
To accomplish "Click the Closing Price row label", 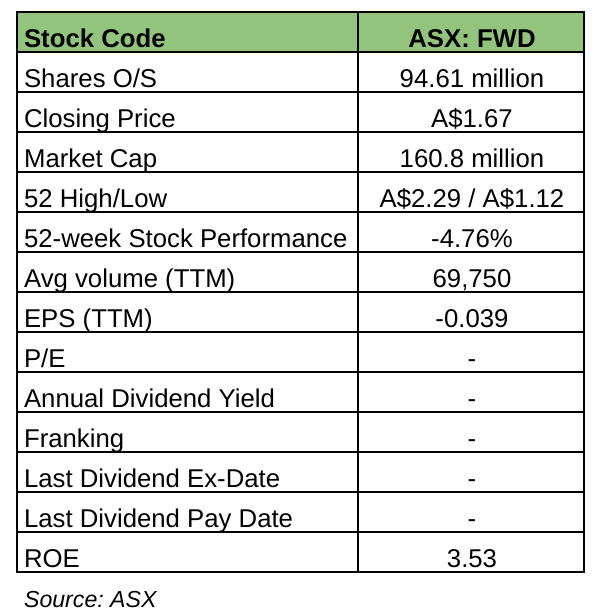I will point(99,118).
